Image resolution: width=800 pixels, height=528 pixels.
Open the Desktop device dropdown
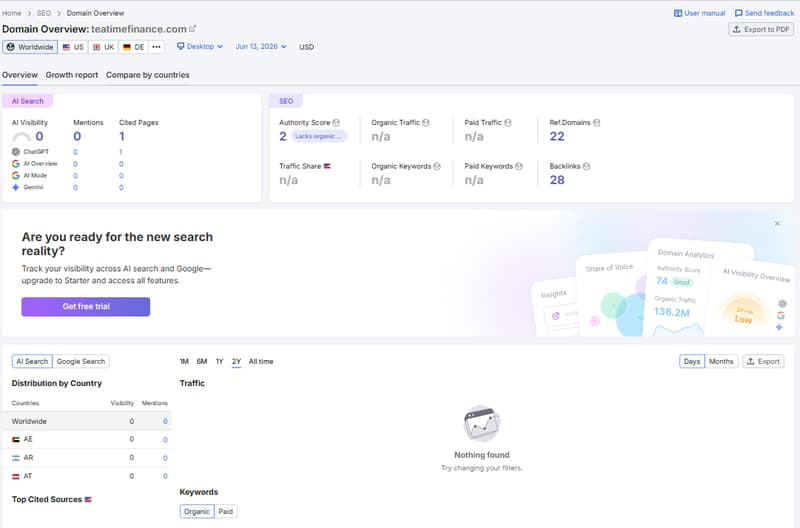(x=200, y=46)
